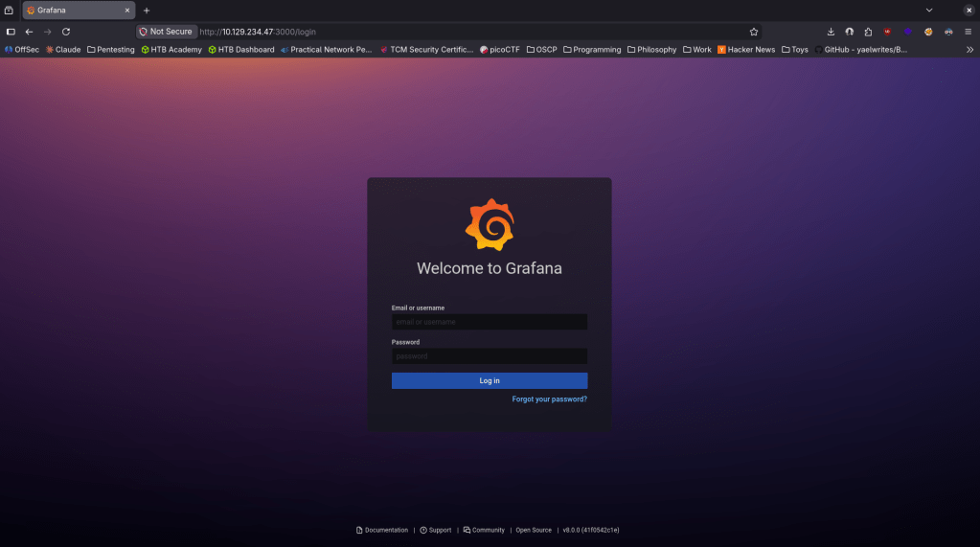Open the new tab plus button
The image size is (980, 547).
(x=147, y=11)
